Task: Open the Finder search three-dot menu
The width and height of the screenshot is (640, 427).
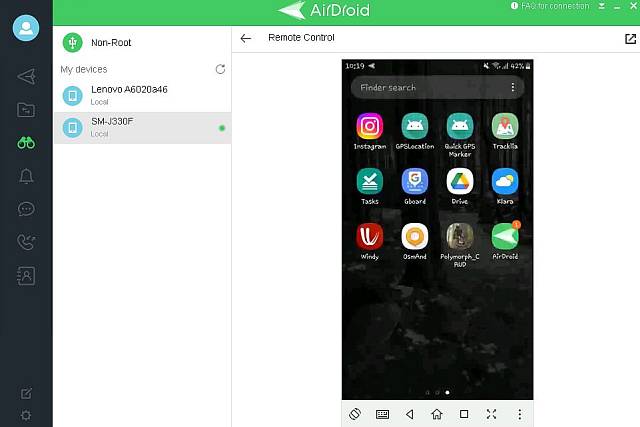Action: [513, 87]
